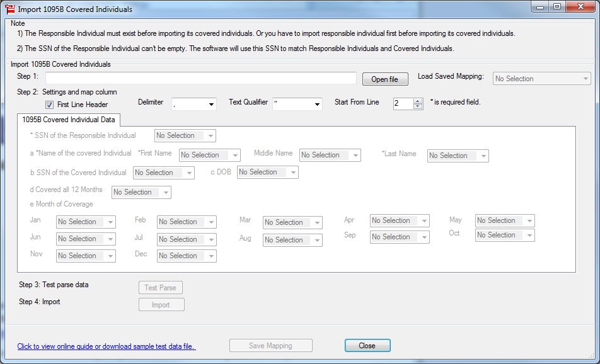The height and width of the screenshot is (364, 600).
Task: Click the Start From Line number field
Action: coord(403,104)
